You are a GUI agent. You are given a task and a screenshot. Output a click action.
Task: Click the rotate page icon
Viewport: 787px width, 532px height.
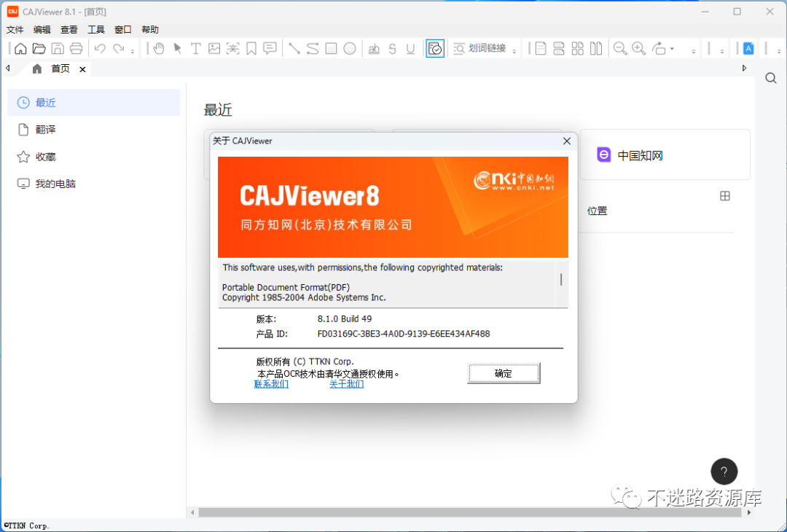click(659, 49)
